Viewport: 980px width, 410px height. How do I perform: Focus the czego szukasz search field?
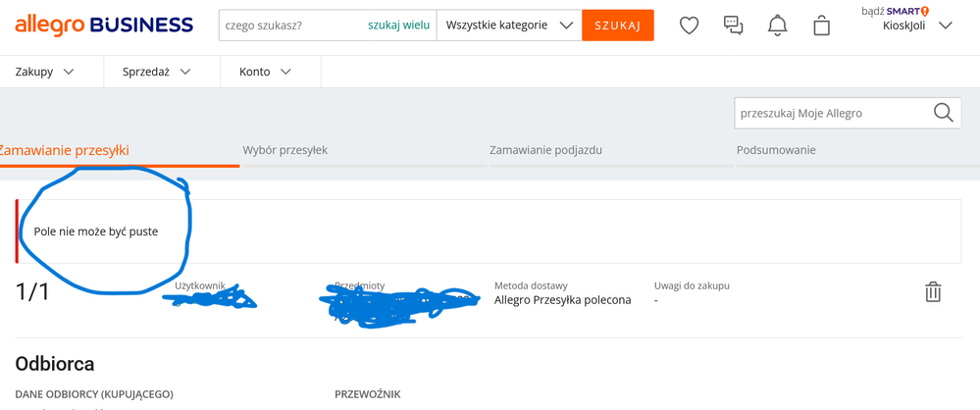(292, 26)
